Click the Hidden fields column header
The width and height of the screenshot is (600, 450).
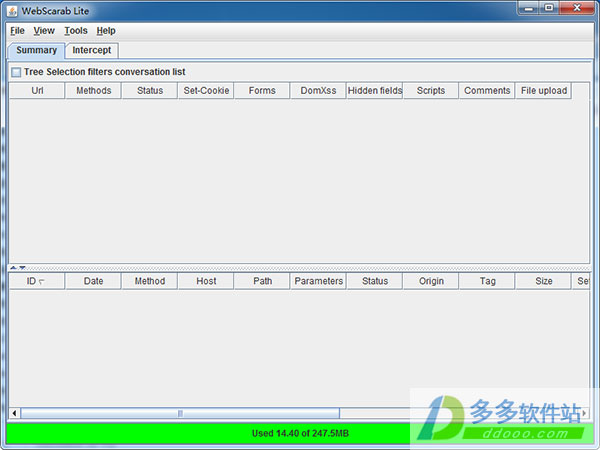[375, 91]
